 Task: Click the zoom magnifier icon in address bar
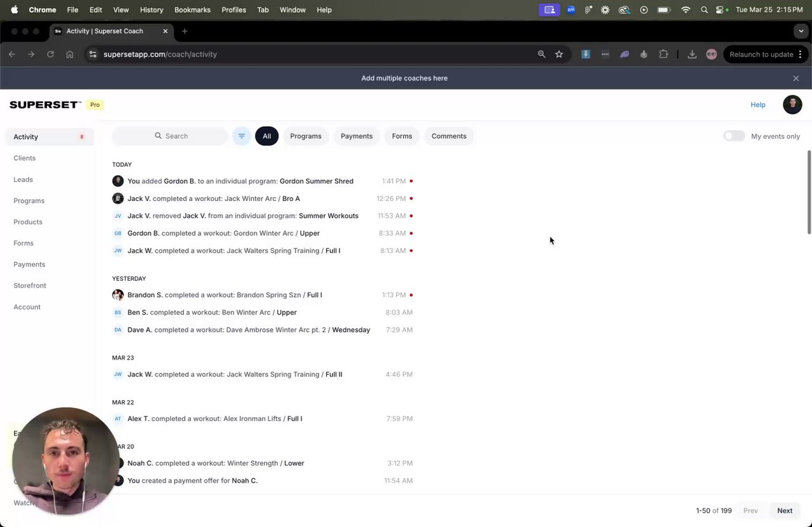click(x=542, y=55)
